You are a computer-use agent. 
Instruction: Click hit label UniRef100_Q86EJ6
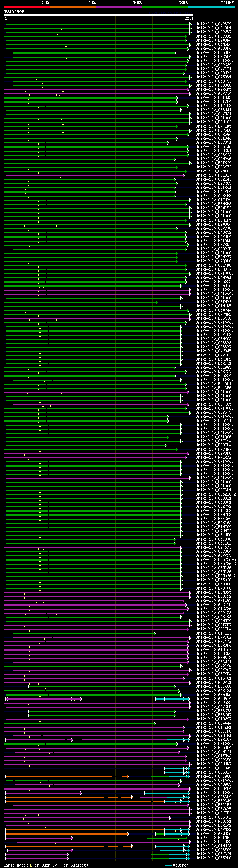[213, 146]
